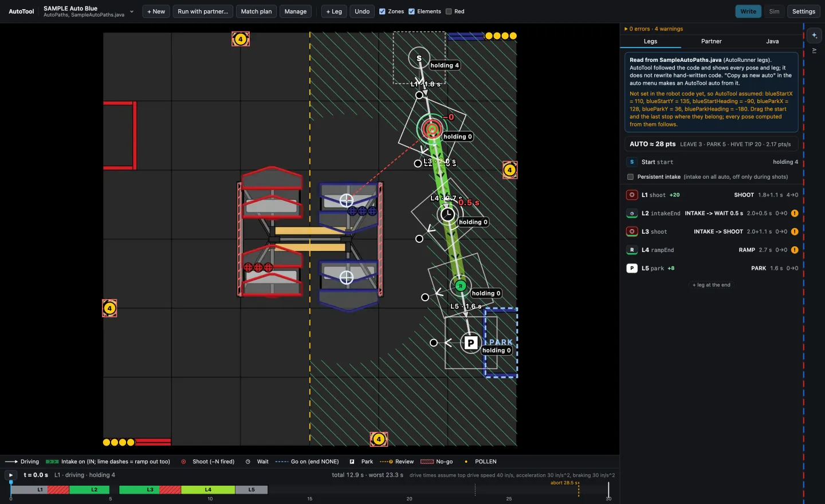Viewport: 825px width, 504px height.
Task: Open the Legs tab
Action: tap(650, 41)
